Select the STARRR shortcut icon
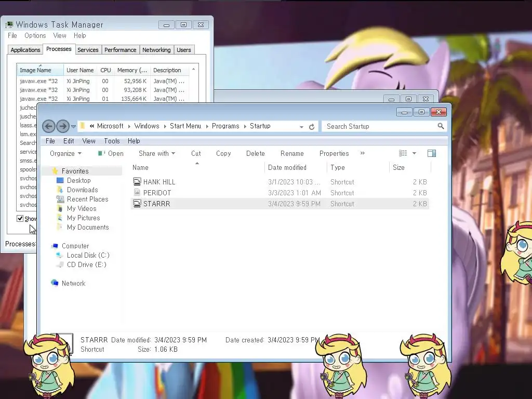 [x=137, y=204]
